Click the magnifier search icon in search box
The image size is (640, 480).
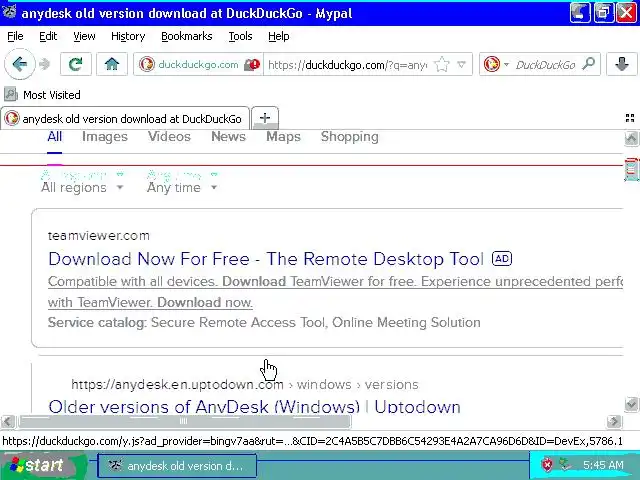click(x=589, y=64)
